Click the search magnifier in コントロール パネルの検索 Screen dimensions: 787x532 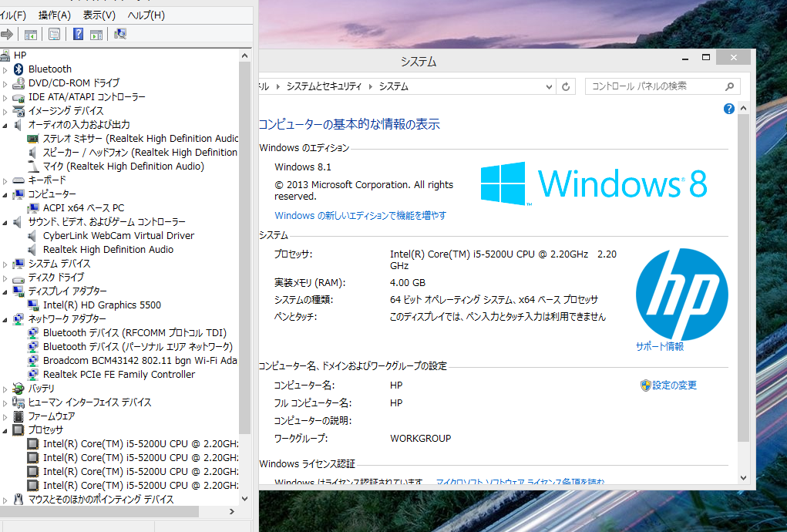tap(730, 86)
